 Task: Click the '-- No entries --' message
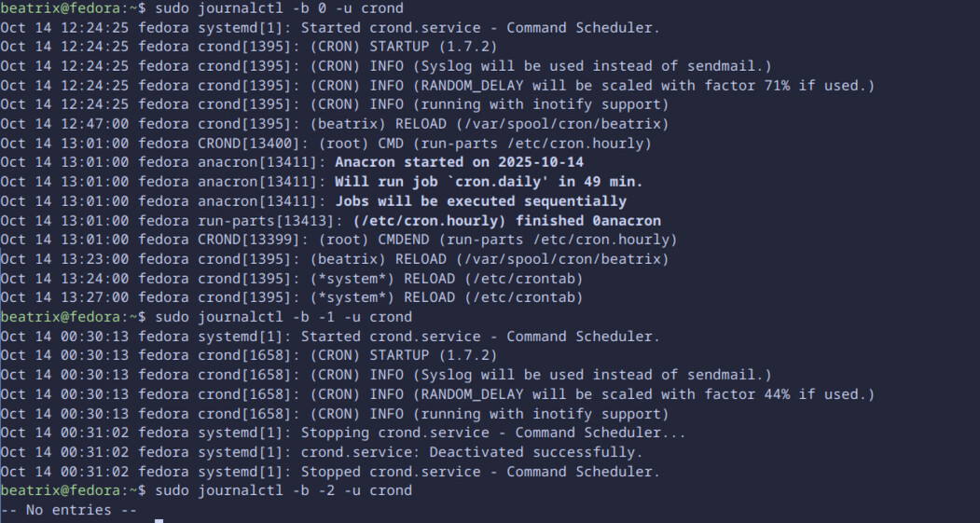69,510
